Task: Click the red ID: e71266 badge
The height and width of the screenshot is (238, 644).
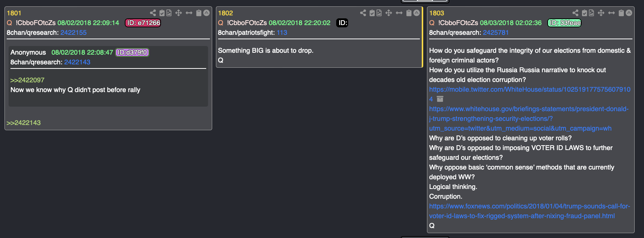Action: pos(143,23)
